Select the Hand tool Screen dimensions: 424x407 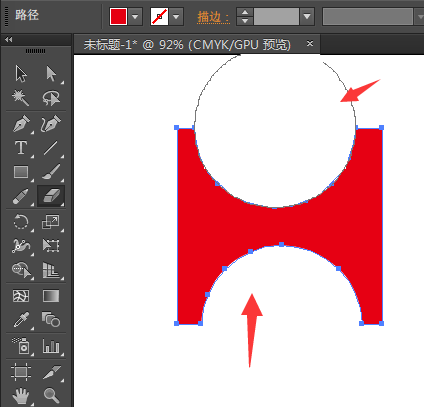pos(21,396)
